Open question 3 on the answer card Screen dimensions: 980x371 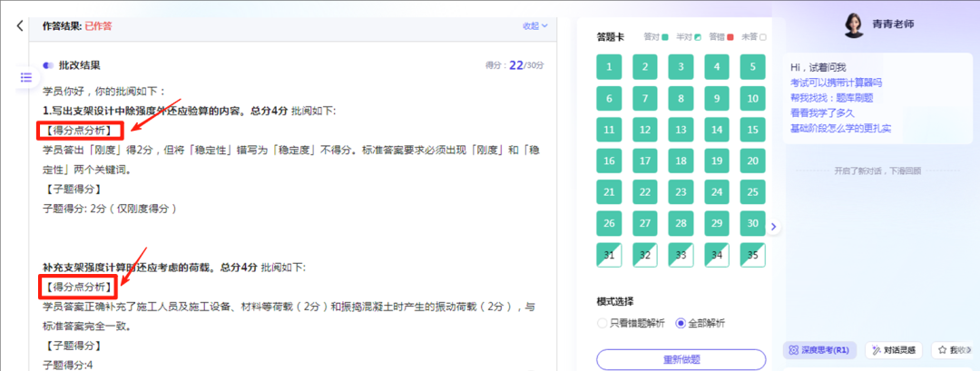tap(681, 66)
